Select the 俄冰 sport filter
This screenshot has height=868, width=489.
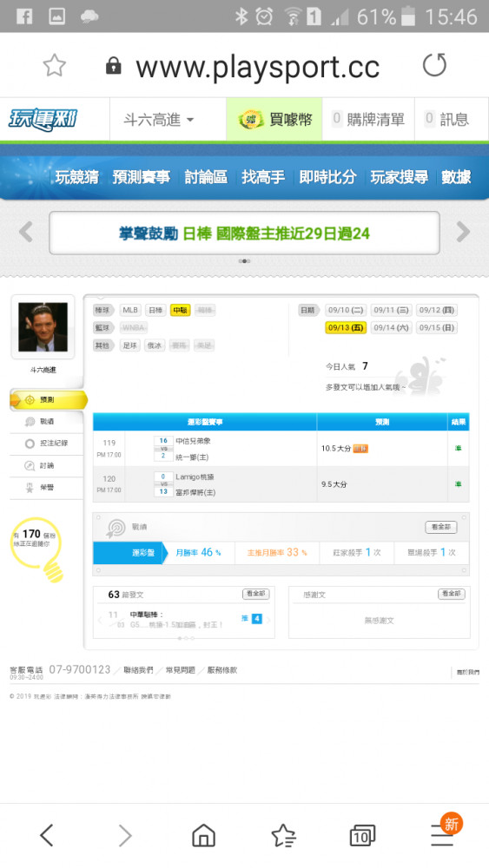tap(155, 345)
